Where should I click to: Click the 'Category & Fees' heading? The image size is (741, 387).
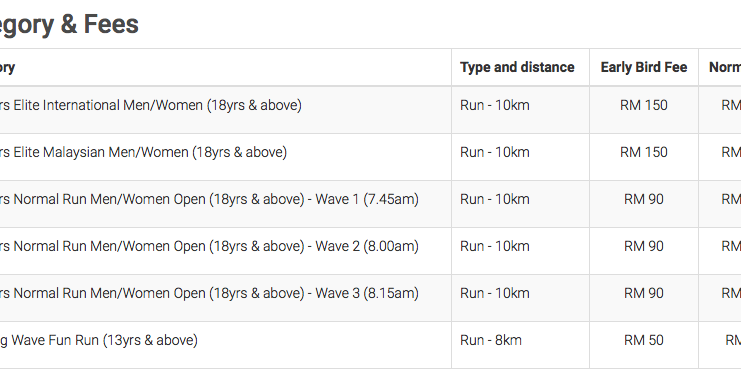pyautogui.click(x=69, y=25)
